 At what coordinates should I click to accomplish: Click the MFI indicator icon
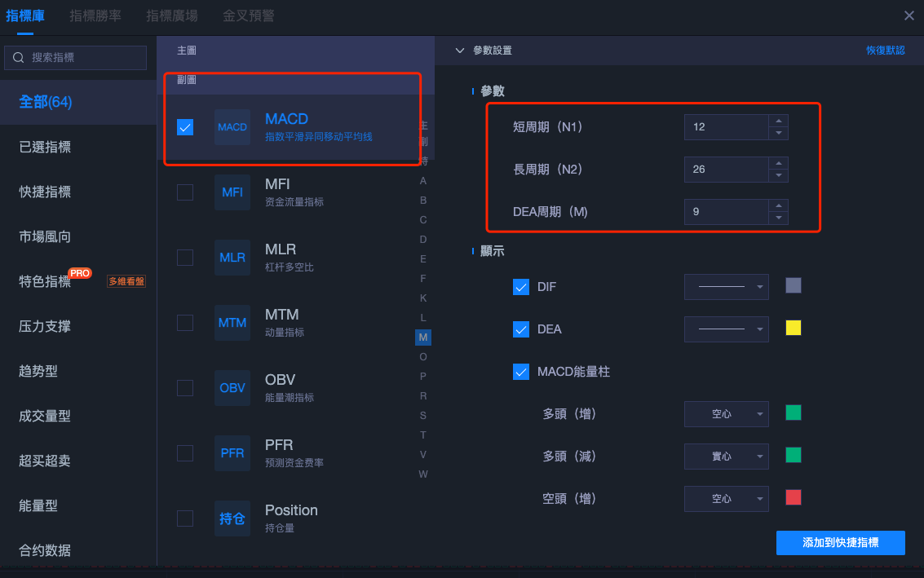[x=232, y=192]
